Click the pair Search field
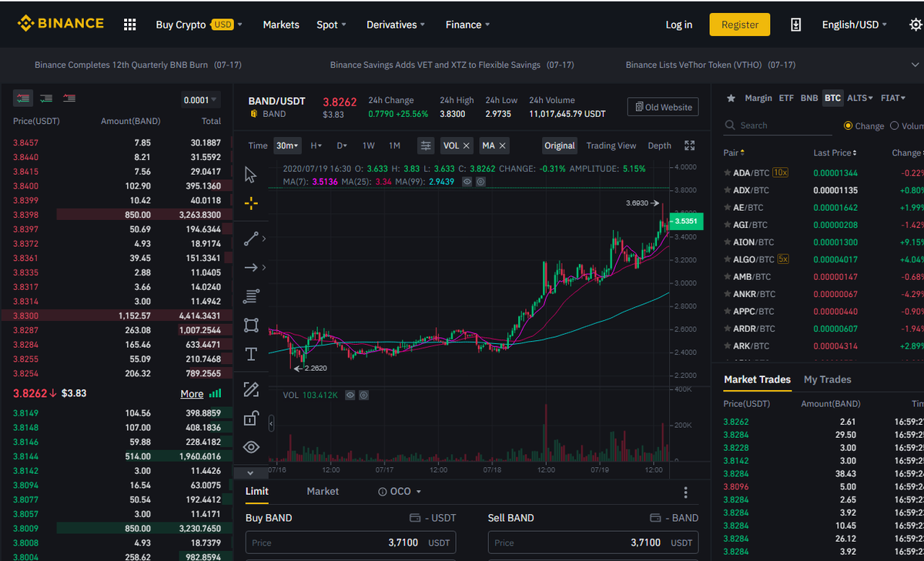 778,125
